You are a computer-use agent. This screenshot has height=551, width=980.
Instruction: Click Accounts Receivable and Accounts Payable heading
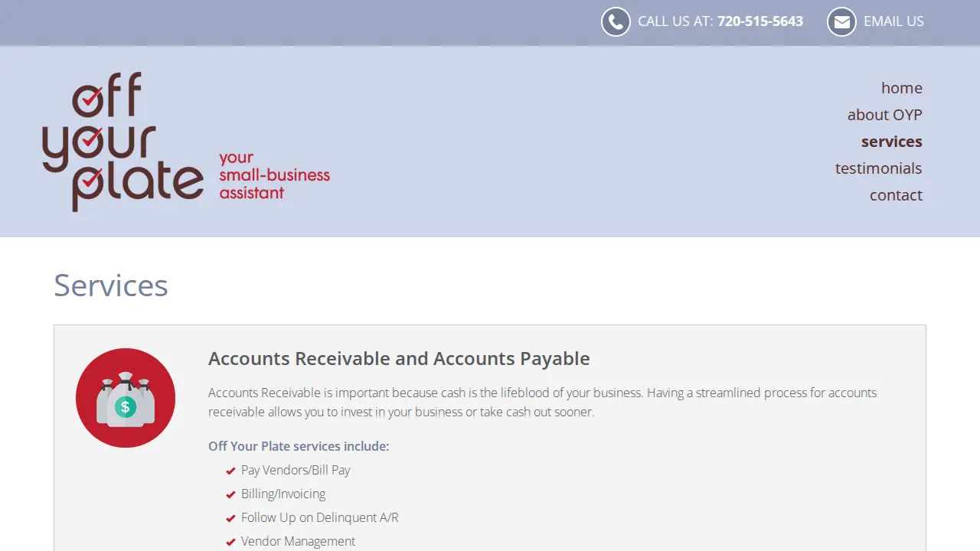[399, 359]
